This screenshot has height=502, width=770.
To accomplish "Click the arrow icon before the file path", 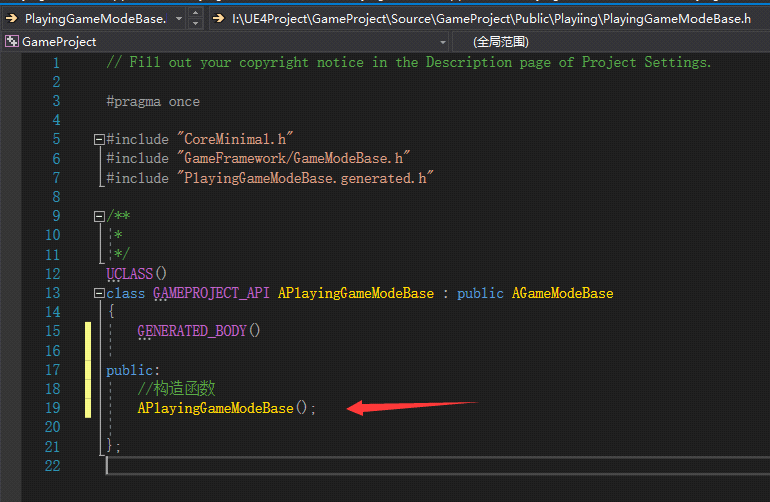I will [x=219, y=19].
